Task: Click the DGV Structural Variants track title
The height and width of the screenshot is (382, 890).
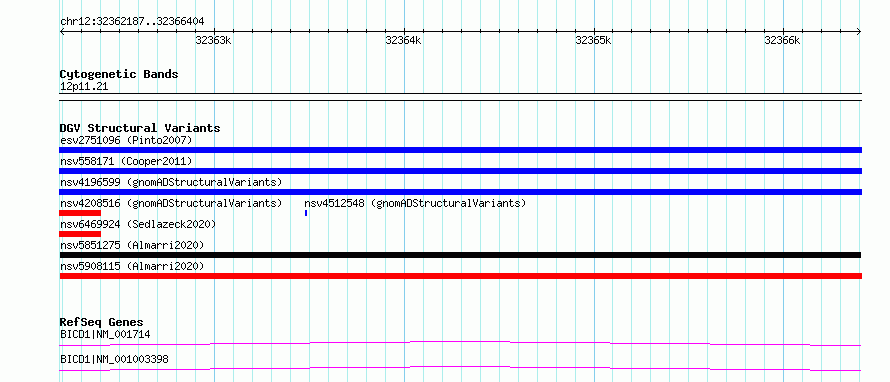Action: point(140,128)
